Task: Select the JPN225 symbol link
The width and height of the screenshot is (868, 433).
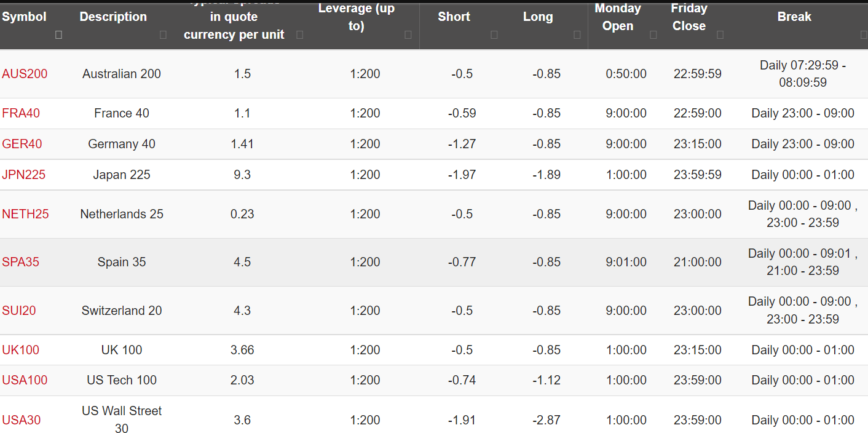Action: (x=24, y=175)
